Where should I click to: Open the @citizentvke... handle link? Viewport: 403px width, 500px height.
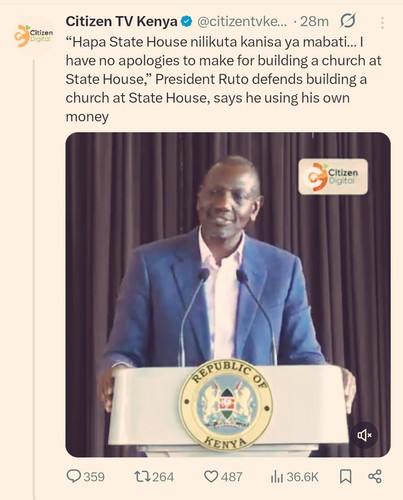(242, 22)
